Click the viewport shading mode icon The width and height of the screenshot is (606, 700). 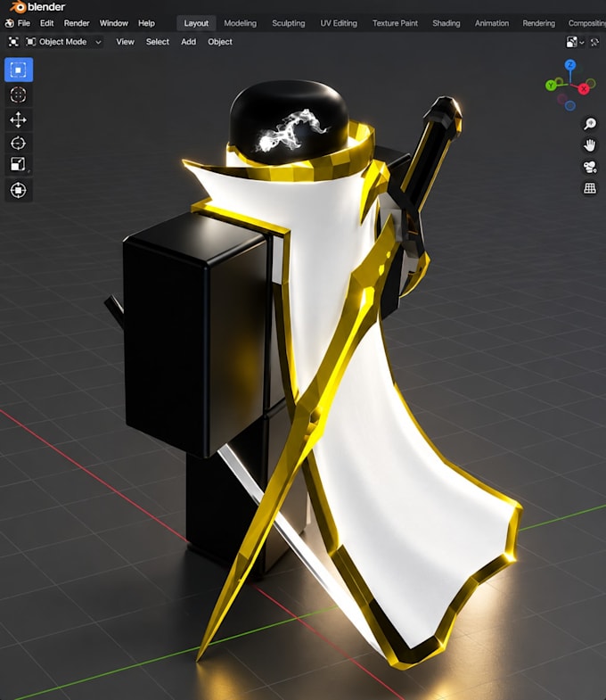571,42
